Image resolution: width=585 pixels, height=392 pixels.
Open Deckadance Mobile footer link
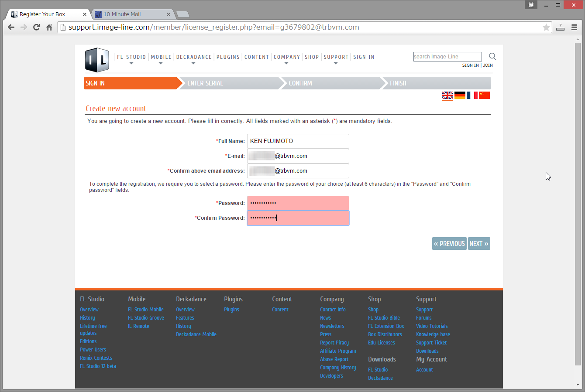point(196,334)
